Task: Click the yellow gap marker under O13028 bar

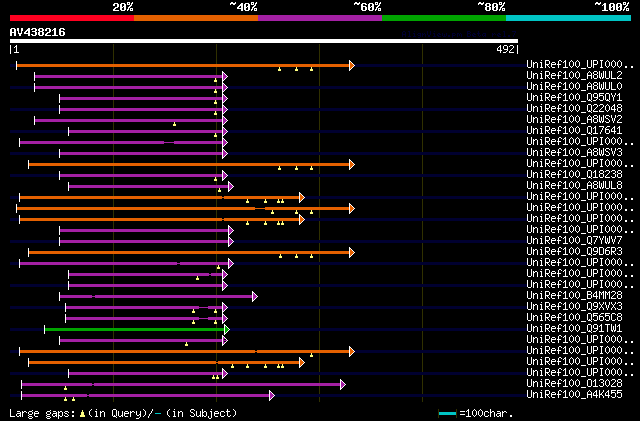Action: [65, 388]
